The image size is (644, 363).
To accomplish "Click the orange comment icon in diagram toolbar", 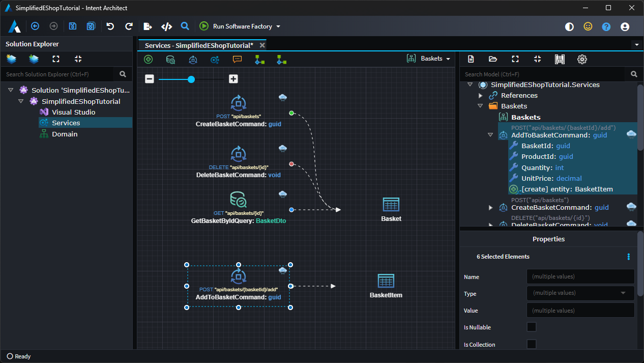I will click(237, 59).
